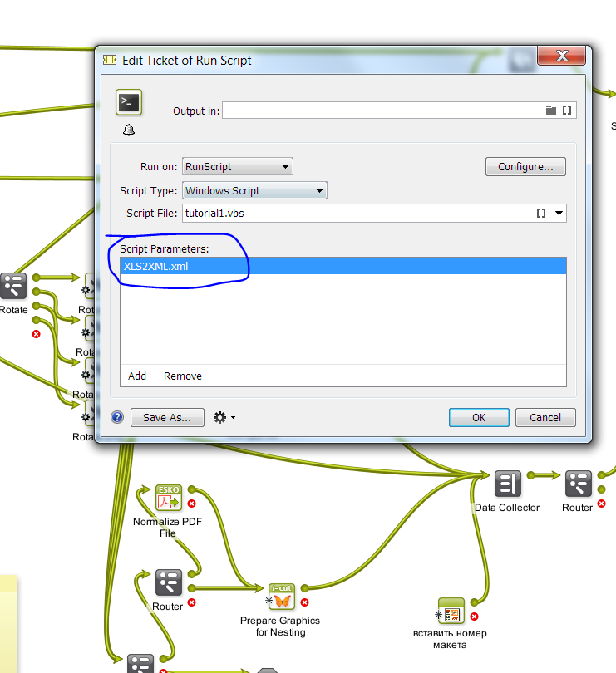The height and width of the screenshot is (673, 616).
Task: Select the Router node below Normalize PDF
Action: coord(169,582)
